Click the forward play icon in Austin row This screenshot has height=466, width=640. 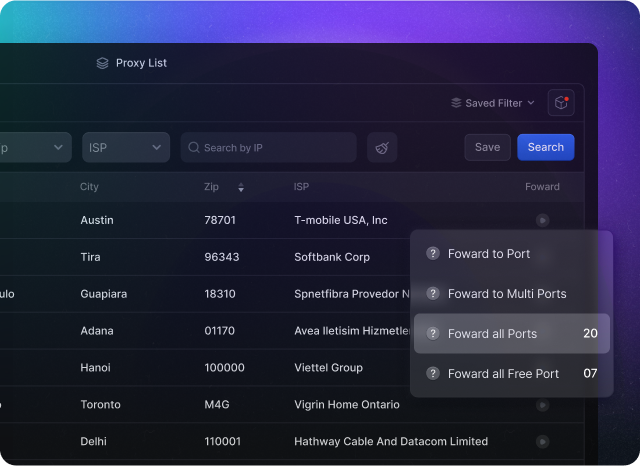(x=542, y=220)
